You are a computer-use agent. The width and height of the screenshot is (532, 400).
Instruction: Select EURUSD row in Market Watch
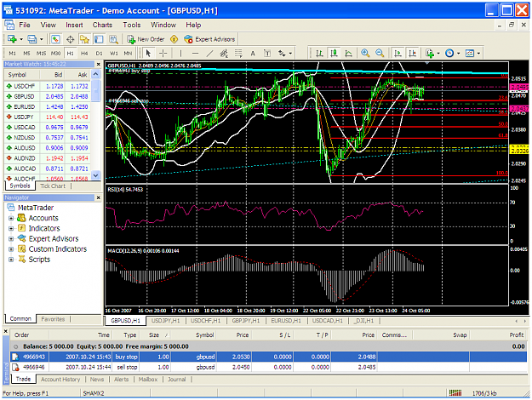[x=48, y=106]
